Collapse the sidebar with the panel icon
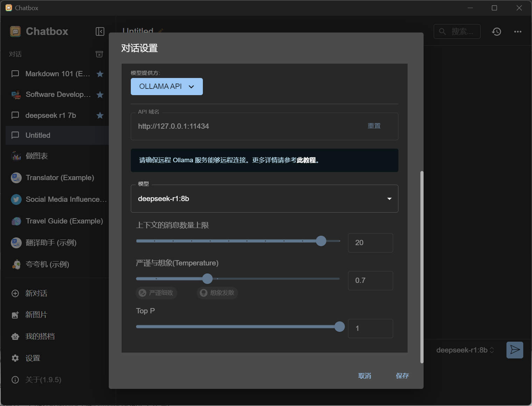The image size is (532, 406). [x=100, y=31]
